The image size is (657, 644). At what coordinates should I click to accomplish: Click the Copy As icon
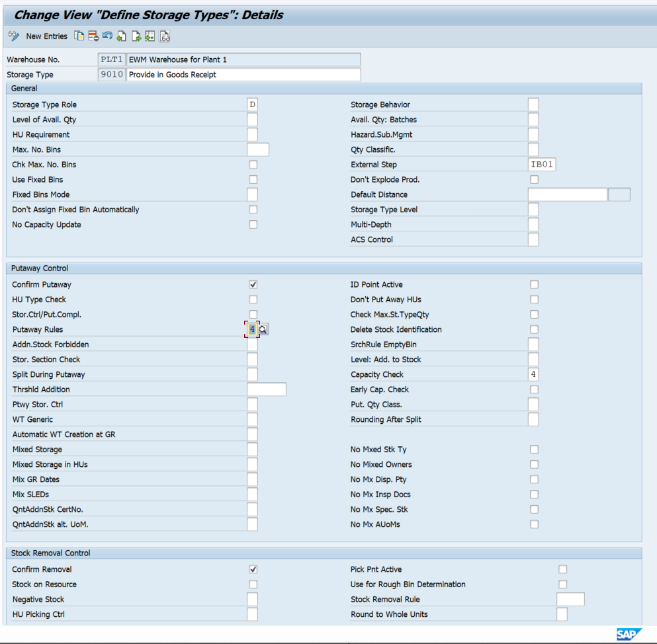click(79, 36)
